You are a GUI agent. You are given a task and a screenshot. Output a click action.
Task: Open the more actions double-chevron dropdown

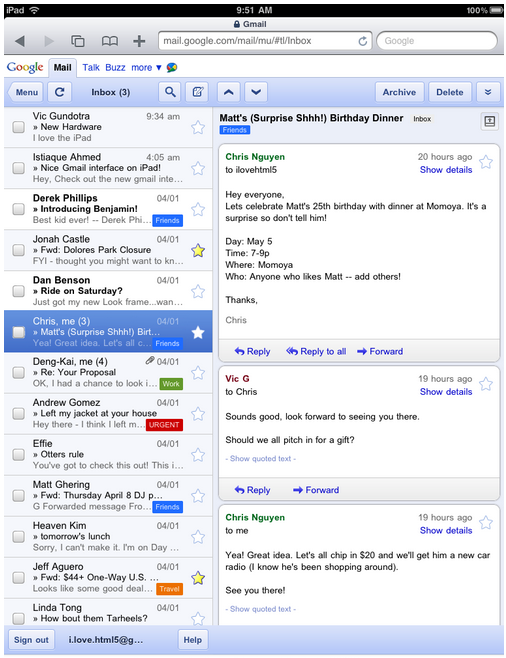488,92
